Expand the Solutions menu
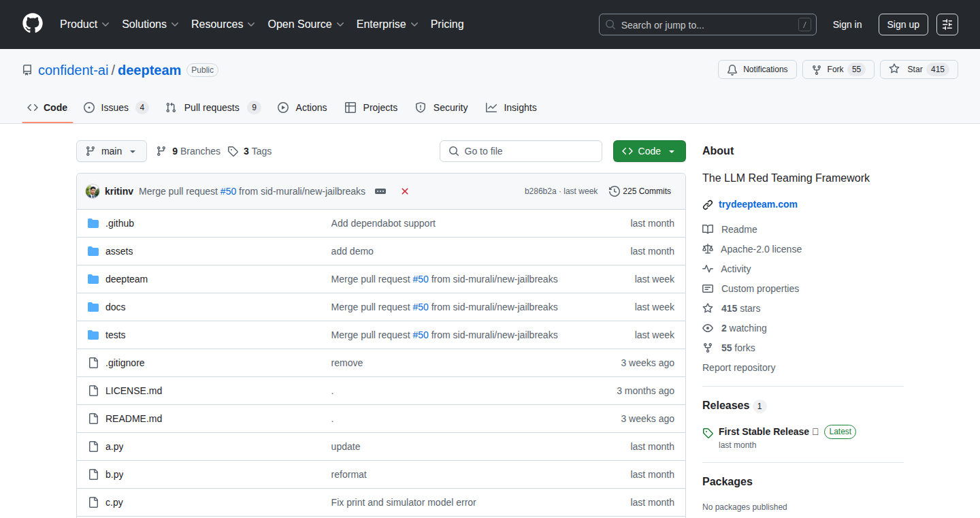Image resolution: width=980 pixels, height=518 pixels. 150,25
